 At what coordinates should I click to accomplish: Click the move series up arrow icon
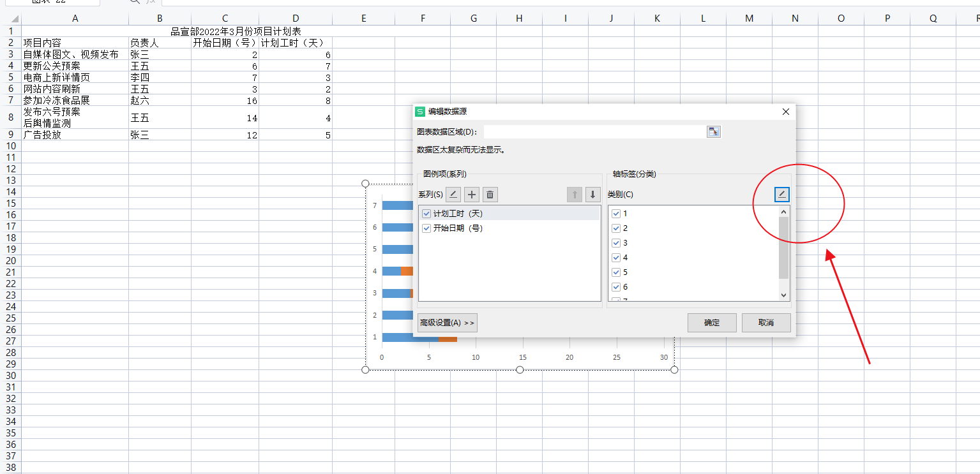[575, 194]
